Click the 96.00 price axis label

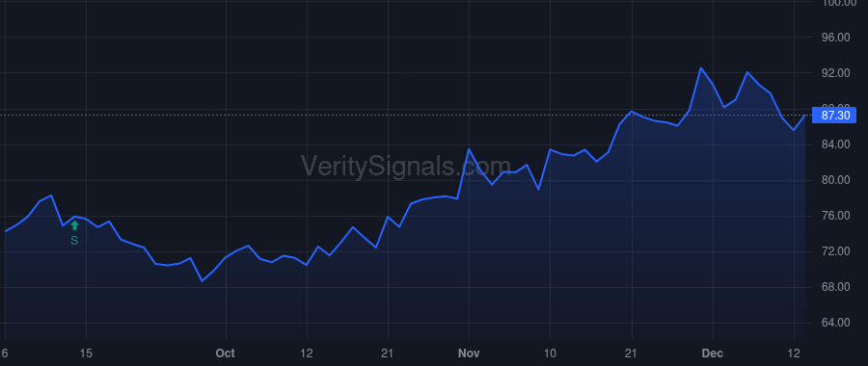tap(836, 38)
